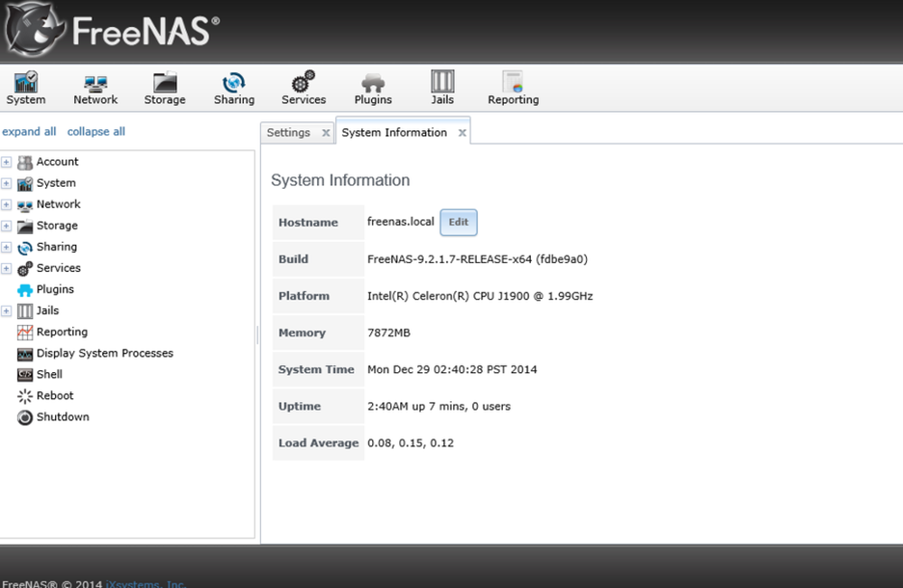Select Display System Processes label

(x=105, y=353)
